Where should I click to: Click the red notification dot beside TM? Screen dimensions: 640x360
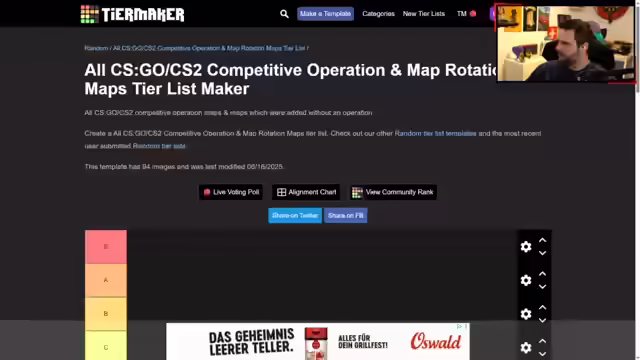click(473, 13)
